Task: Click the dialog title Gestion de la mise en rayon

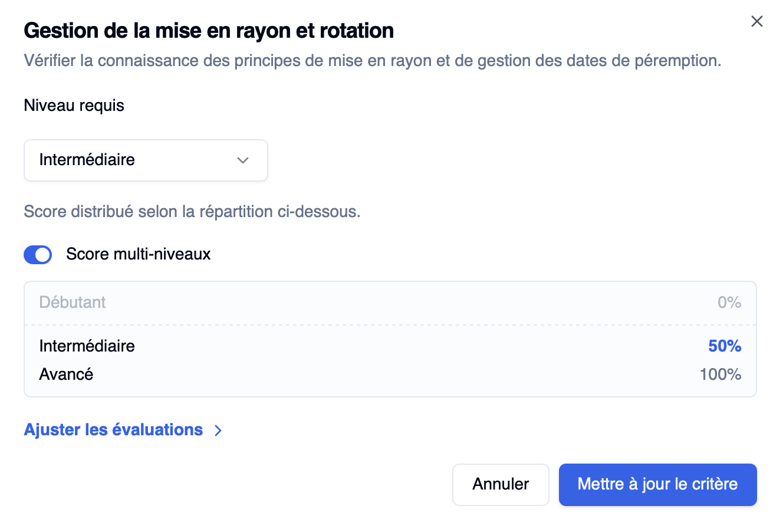Action: (x=209, y=30)
